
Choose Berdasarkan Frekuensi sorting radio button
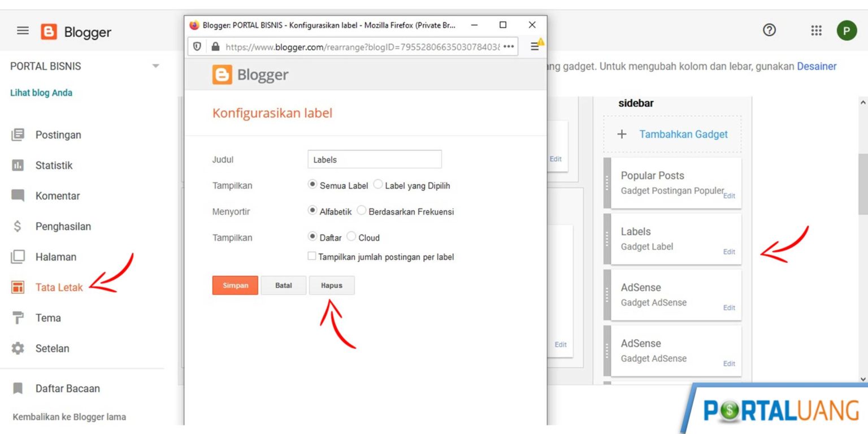pyautogui.click(x=362, y=210)
